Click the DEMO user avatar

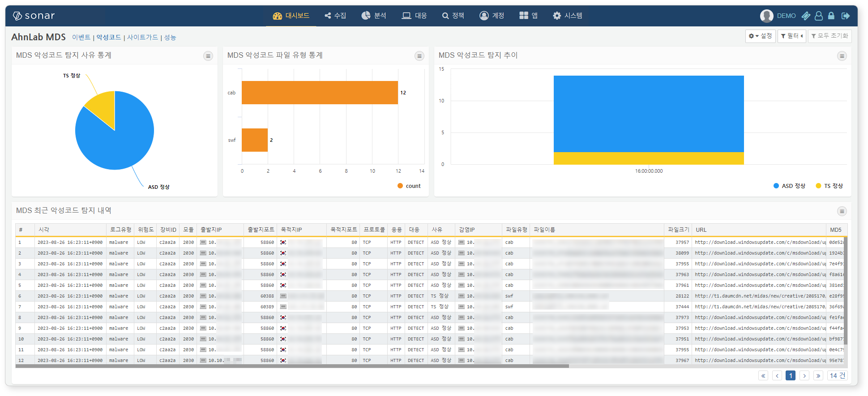tap(766, 16)
